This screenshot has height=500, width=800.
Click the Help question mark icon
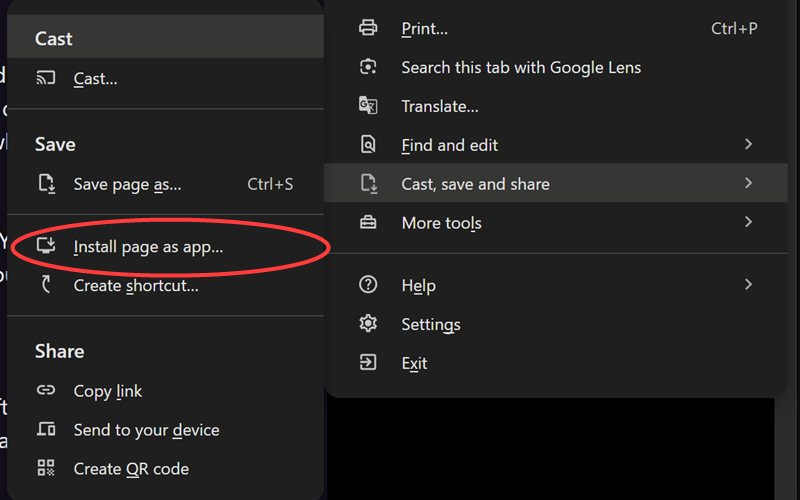(x=368, y=285)
